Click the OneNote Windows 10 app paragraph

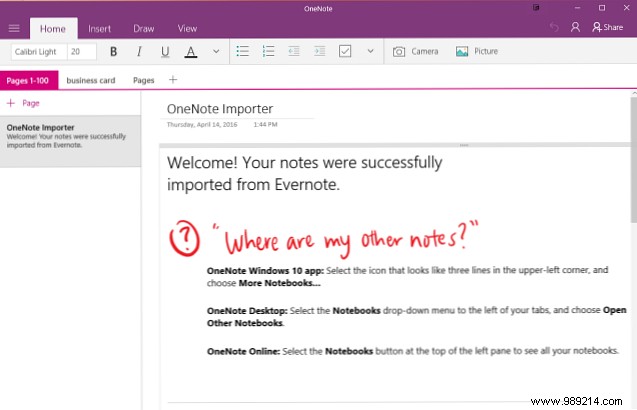coord(407,276)
